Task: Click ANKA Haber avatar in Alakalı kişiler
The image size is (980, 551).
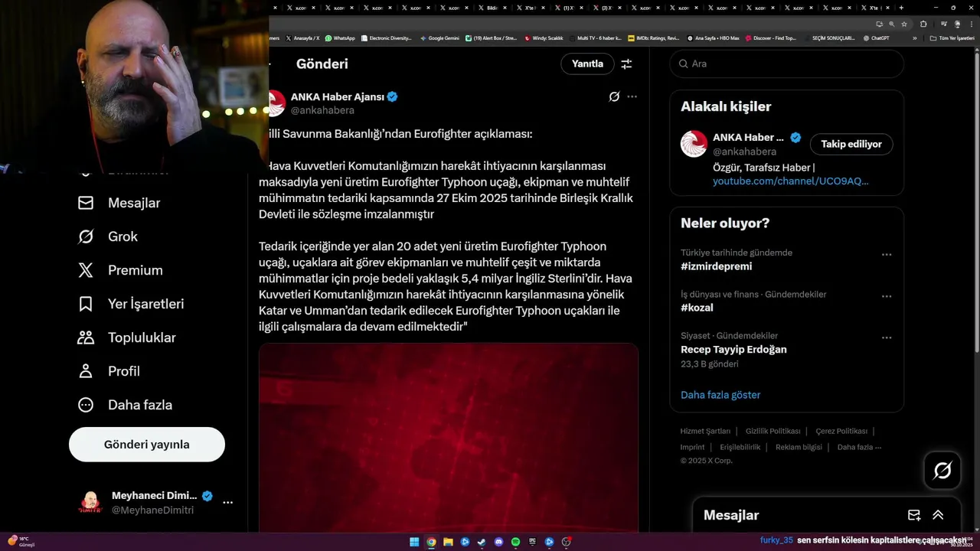Action: point(694,144)
